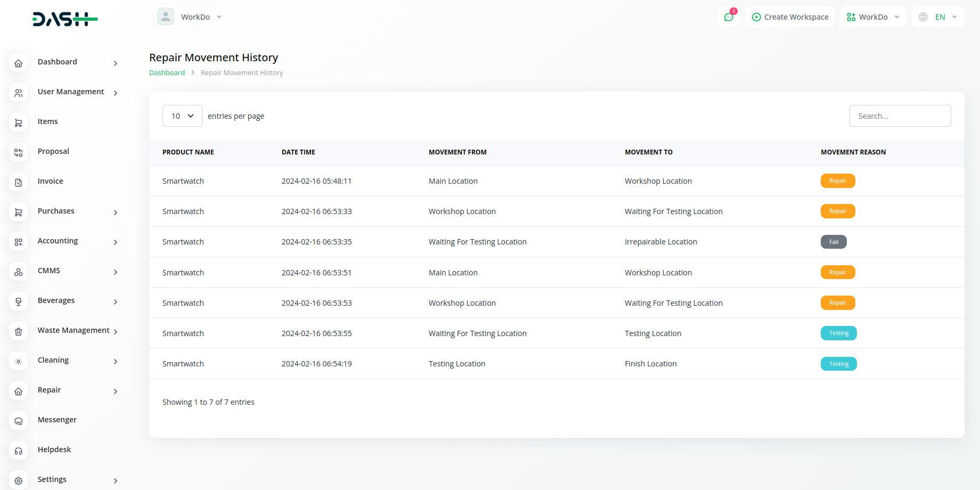Viewport: 980px width, 490px height.
Task: Click the Helpdesk headset icon
Action: (x=19, y=451)
